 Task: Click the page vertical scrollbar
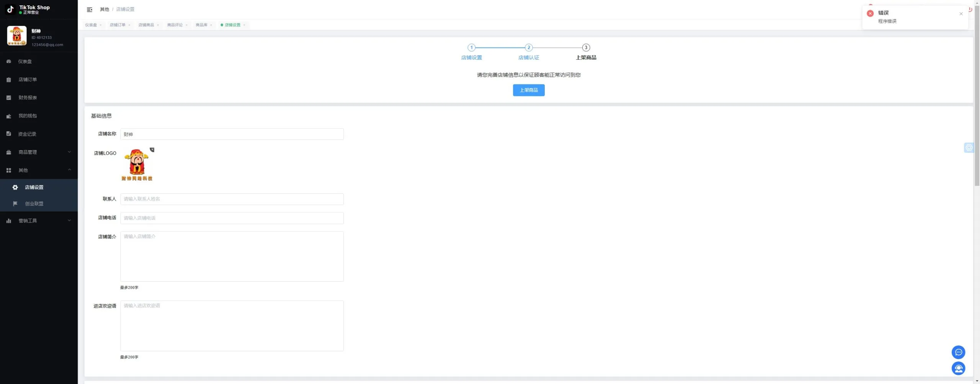pos(977,96)
